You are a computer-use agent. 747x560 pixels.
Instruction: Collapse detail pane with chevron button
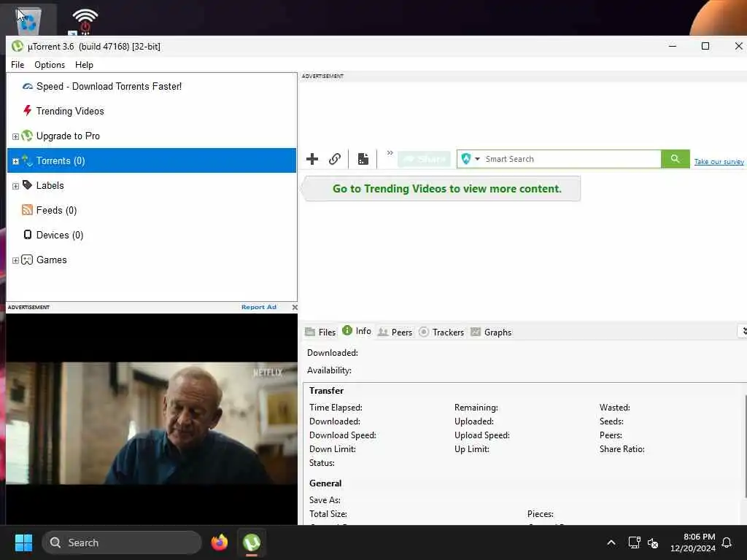click(743, 331)
